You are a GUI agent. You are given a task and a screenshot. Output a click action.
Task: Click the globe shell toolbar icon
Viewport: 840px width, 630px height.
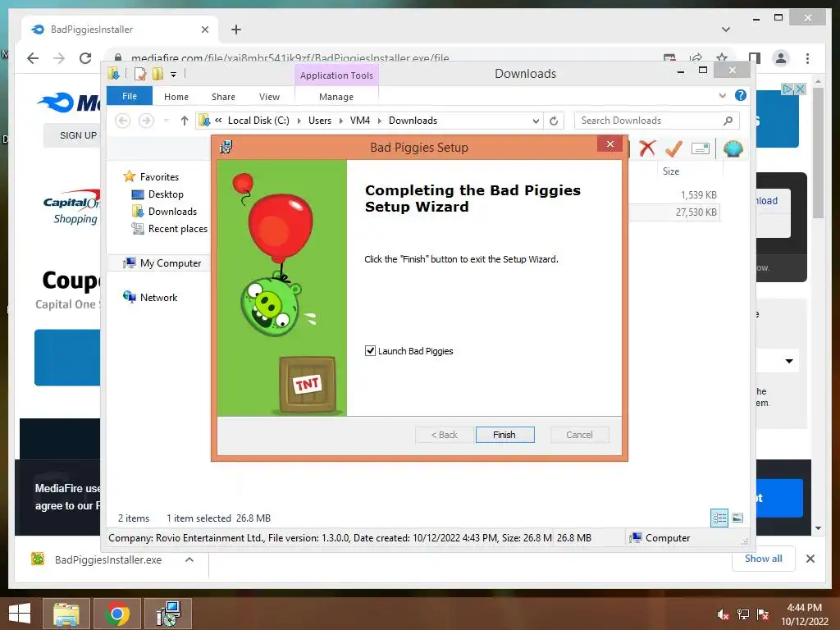point(733,148)
